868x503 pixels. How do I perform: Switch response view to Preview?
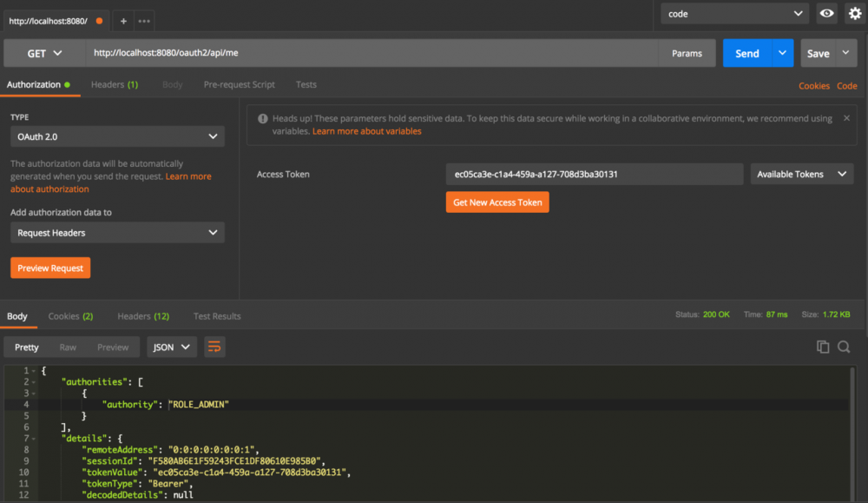coord(113,346)
